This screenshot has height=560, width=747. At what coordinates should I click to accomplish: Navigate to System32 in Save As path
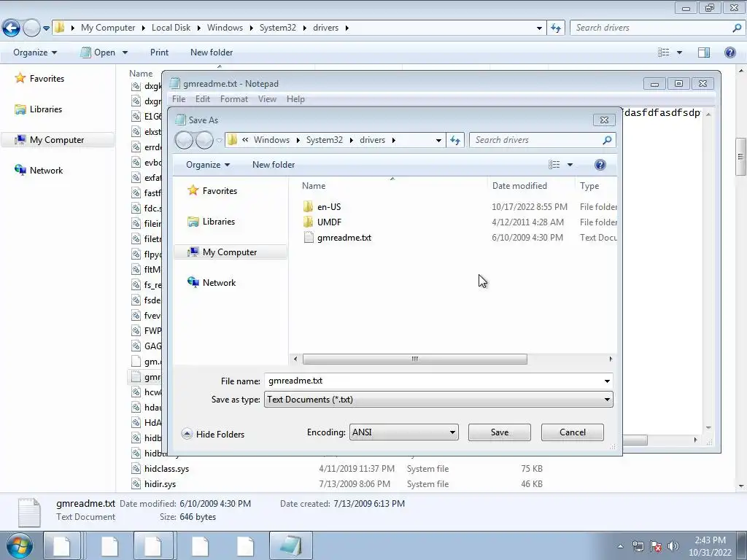[x=325, y=140]
